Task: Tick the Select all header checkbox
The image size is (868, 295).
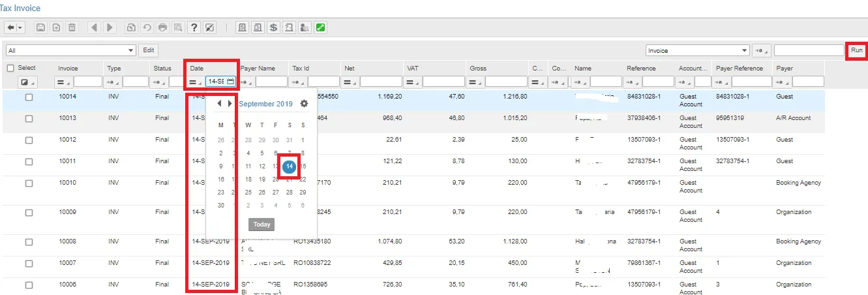Action: coord(10,68)
